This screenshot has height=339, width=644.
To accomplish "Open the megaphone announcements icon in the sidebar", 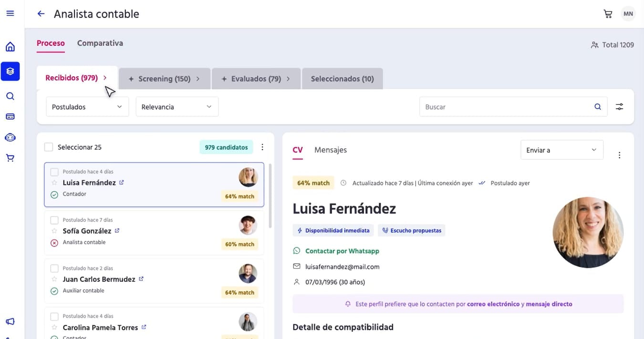I will point(10,322).
